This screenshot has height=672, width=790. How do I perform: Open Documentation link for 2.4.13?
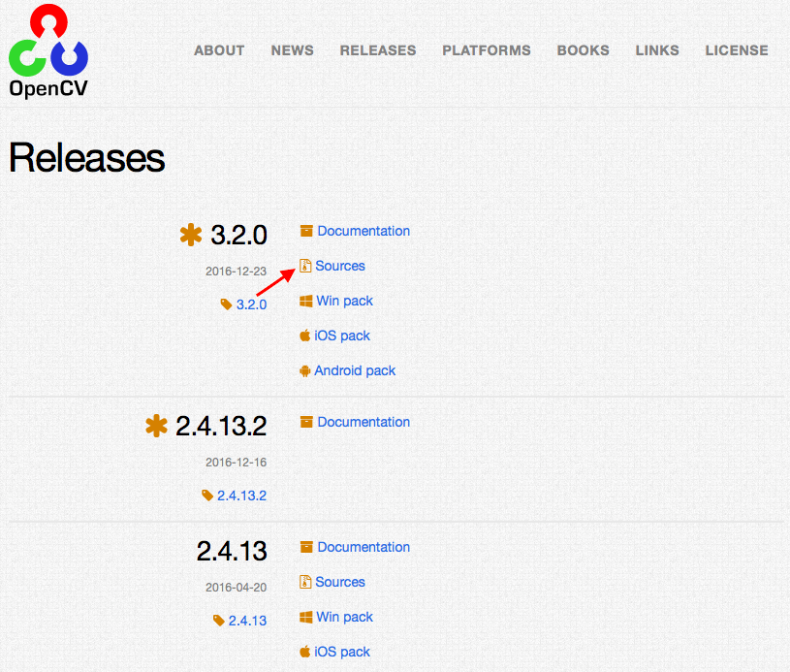tap(363, 547)
